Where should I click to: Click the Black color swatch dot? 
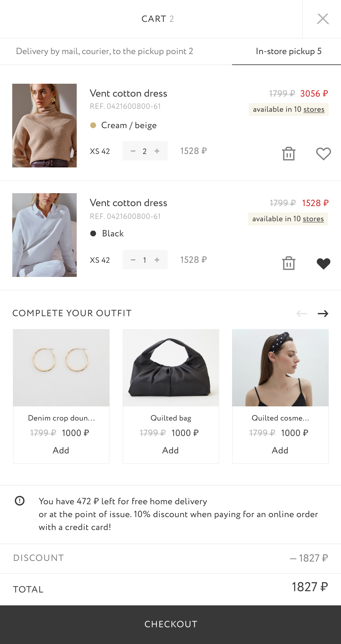point(93,233)
